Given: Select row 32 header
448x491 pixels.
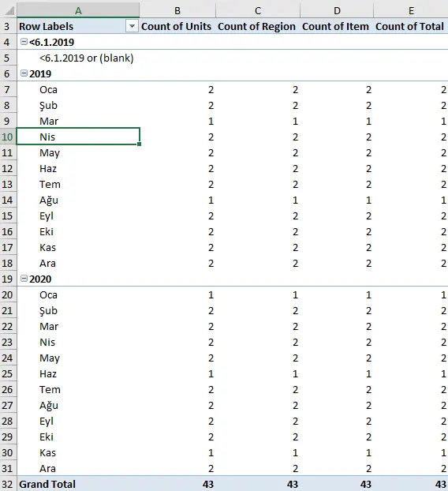Looking at the screenshot, I should tap(8, 484).
